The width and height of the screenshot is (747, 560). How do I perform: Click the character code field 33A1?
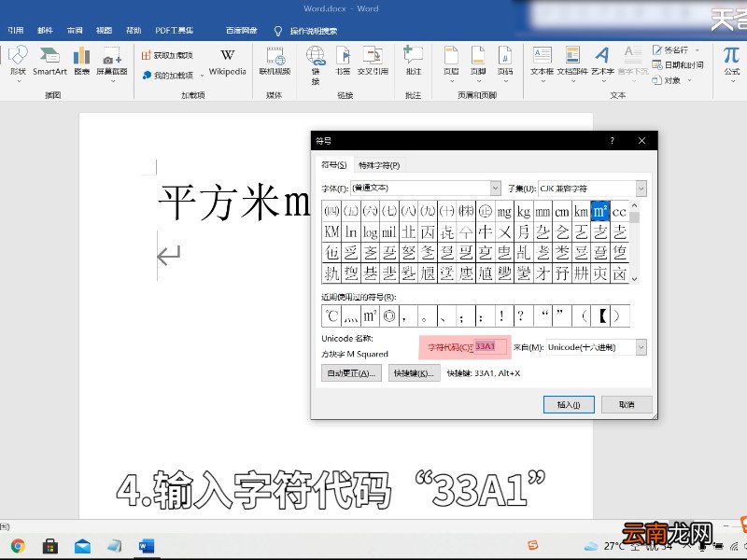tap(491, 346)
